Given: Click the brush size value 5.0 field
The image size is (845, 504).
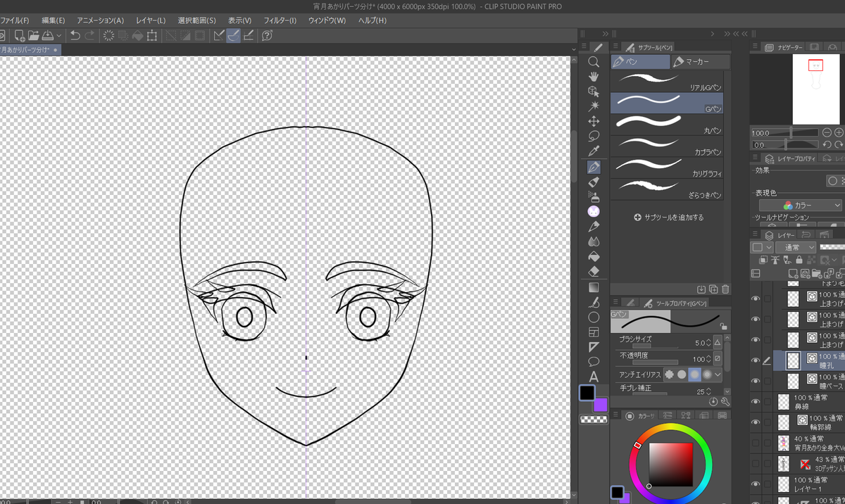Looking at the screenshot, I should (x=699, y=343).
